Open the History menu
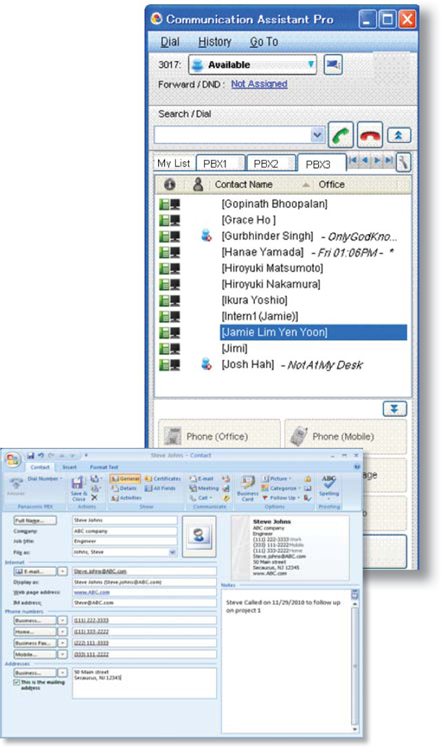This screenshot has height=748, width=441. [x=214, y=42]
